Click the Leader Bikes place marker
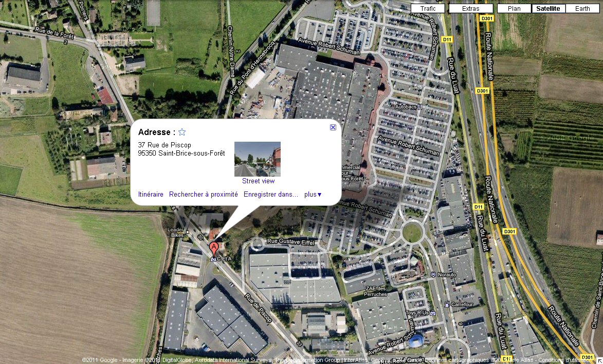The image size is (603, 364). coord(187,232)
